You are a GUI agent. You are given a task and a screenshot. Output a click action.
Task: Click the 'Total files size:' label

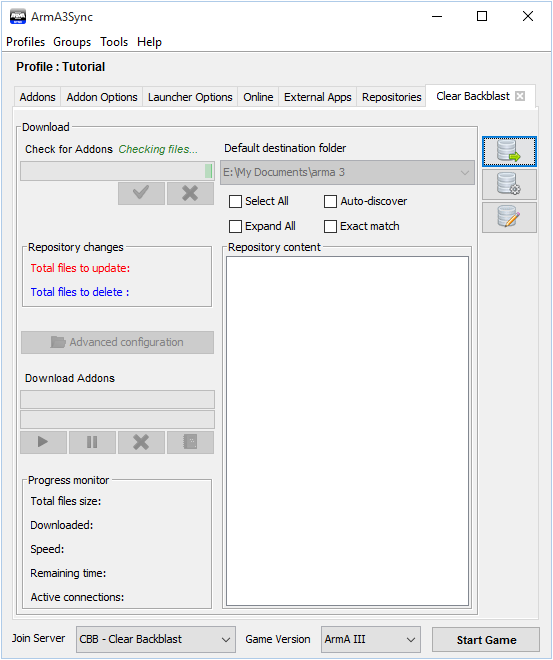[x=66, y=501]
